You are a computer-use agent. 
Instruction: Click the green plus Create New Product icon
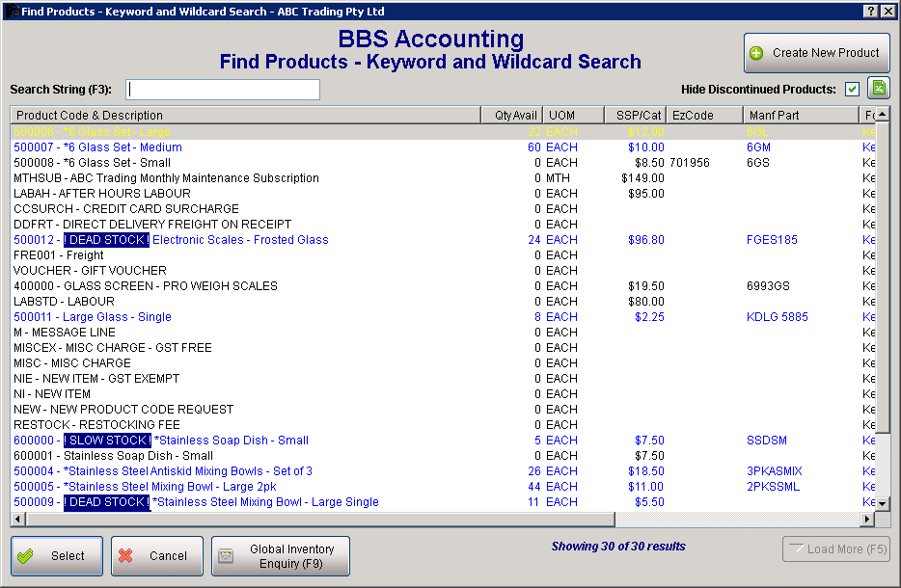pyautogui.click(x=757, y=53)
